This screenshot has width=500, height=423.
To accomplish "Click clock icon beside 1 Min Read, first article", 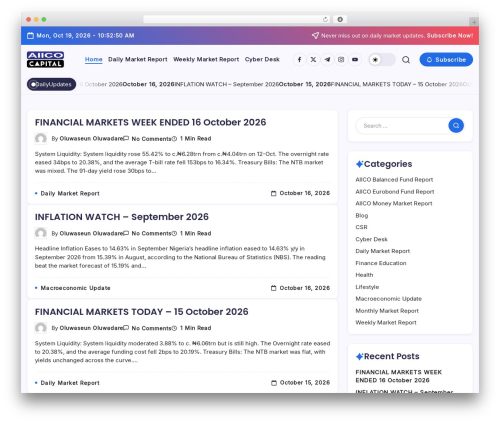I will [174, 139].
